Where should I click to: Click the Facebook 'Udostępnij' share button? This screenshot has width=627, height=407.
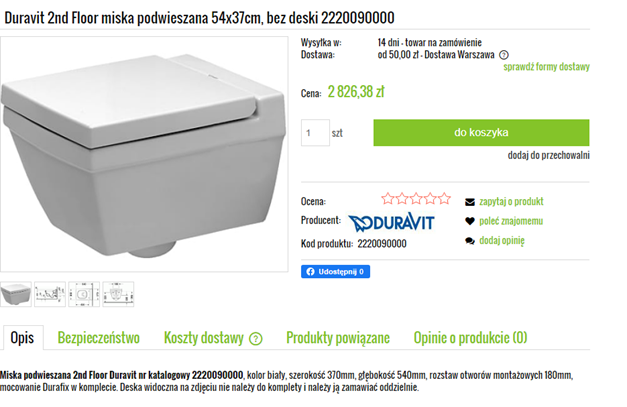[337, 271]
